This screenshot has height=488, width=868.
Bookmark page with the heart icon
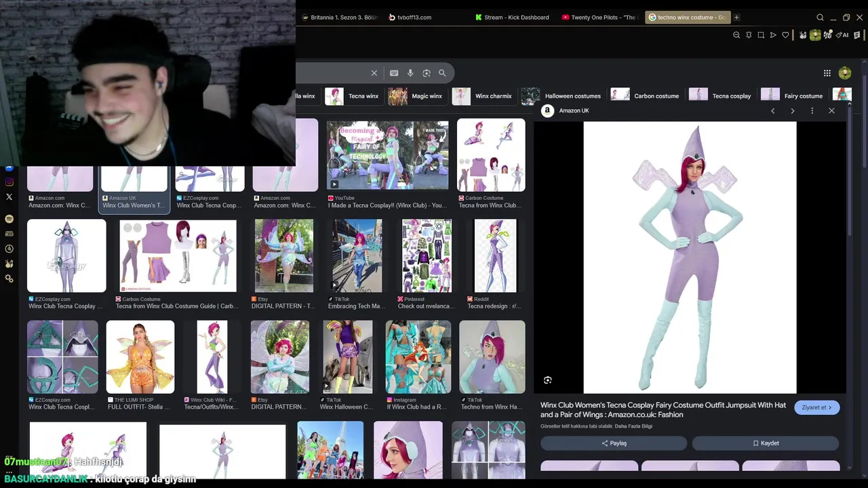(785, 35)
